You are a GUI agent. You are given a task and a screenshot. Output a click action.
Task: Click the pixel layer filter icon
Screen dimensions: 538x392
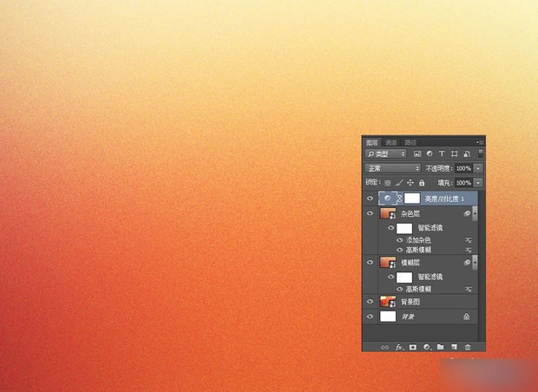tap(417, 154)
